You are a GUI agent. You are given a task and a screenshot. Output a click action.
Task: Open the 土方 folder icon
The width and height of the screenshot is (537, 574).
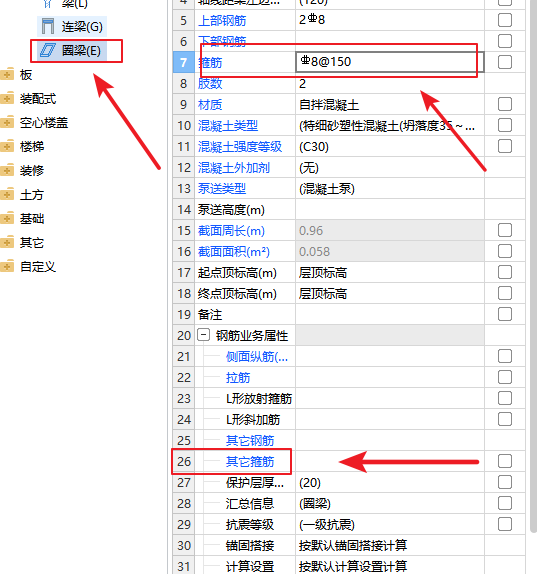click(x=7, y=194)
